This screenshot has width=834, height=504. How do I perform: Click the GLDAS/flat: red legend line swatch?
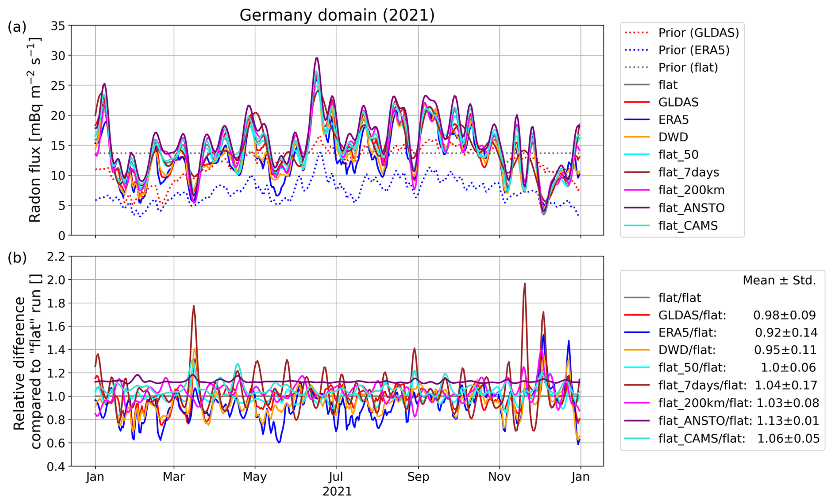[x=637, y=315]
